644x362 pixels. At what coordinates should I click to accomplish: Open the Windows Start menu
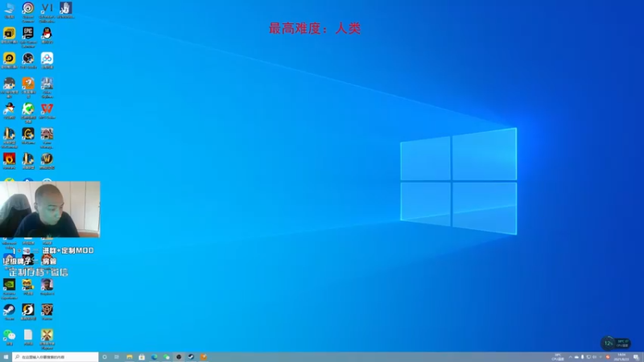click(6, 357)
